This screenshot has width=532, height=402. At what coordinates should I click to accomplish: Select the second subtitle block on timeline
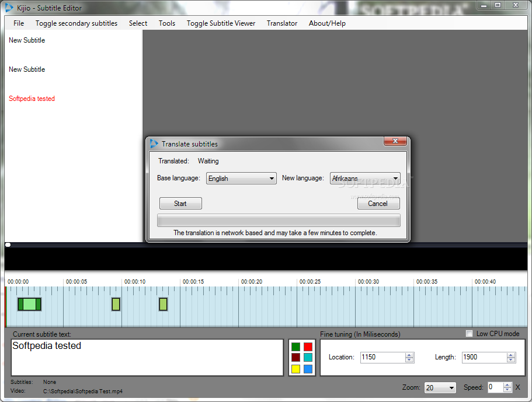pyautogui.click(x=116, y=305)
